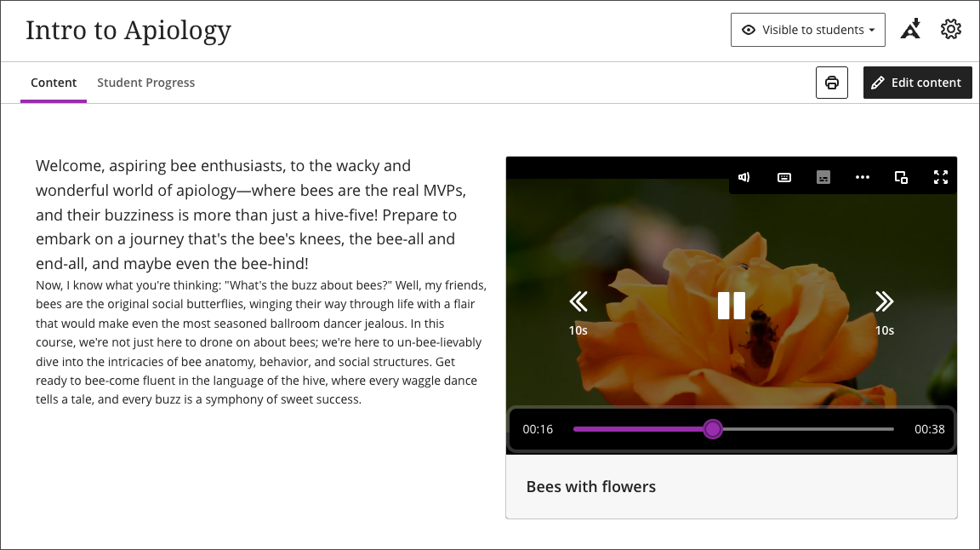Click the purple video progress slider handle
Viewport: 980px width, 550px height.
713,429
